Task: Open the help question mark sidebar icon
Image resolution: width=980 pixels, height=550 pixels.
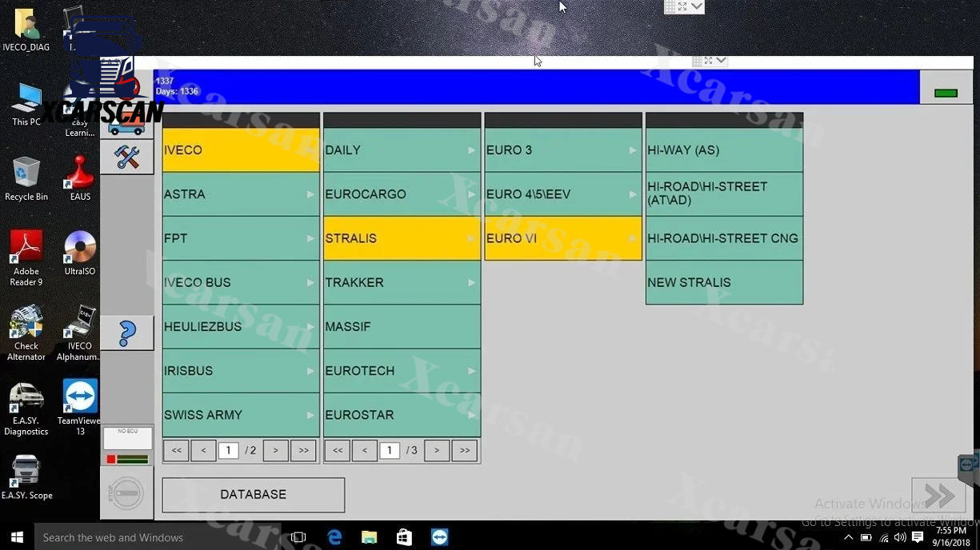Action: coord(127,333)
